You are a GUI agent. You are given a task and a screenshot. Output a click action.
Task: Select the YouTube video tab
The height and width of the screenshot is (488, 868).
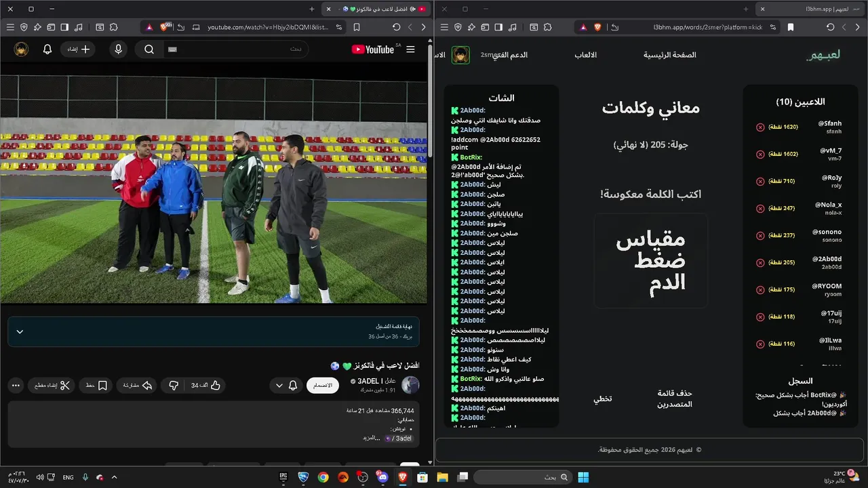[375, 9]
